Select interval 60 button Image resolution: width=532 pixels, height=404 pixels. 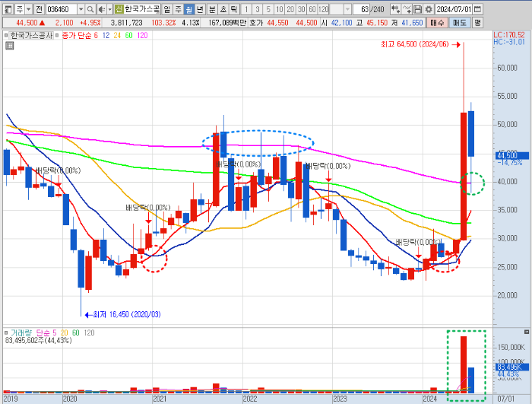click(x=312, y=9)
